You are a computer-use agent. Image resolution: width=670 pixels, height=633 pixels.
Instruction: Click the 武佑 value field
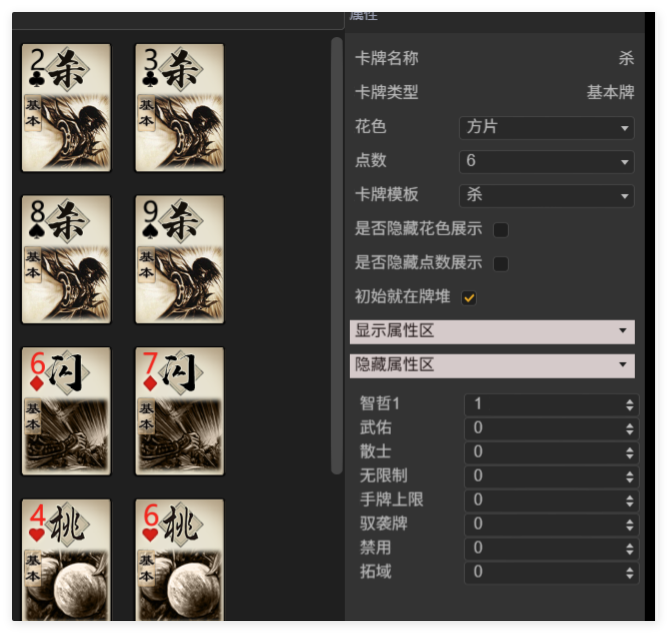click(x=551, y=428)
